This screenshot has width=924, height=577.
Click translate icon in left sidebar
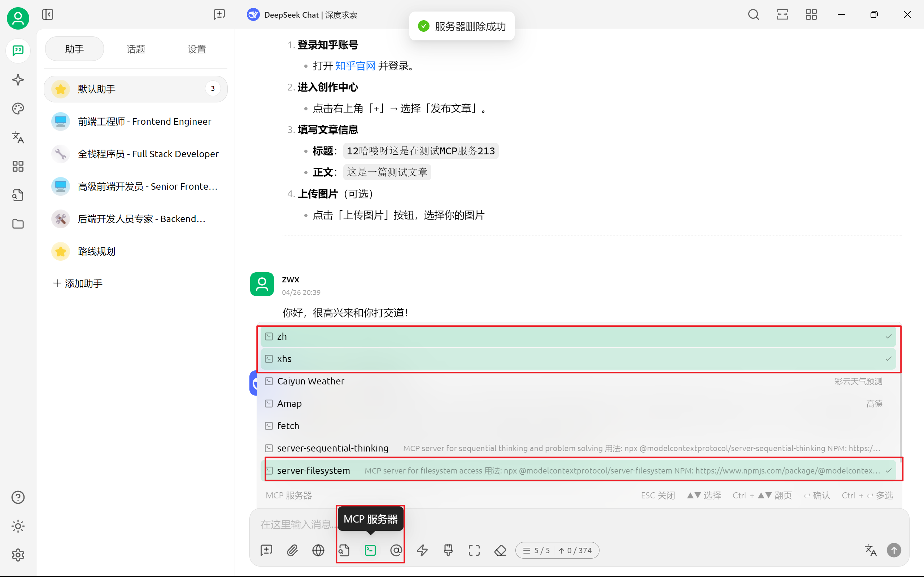click(18, 137)
